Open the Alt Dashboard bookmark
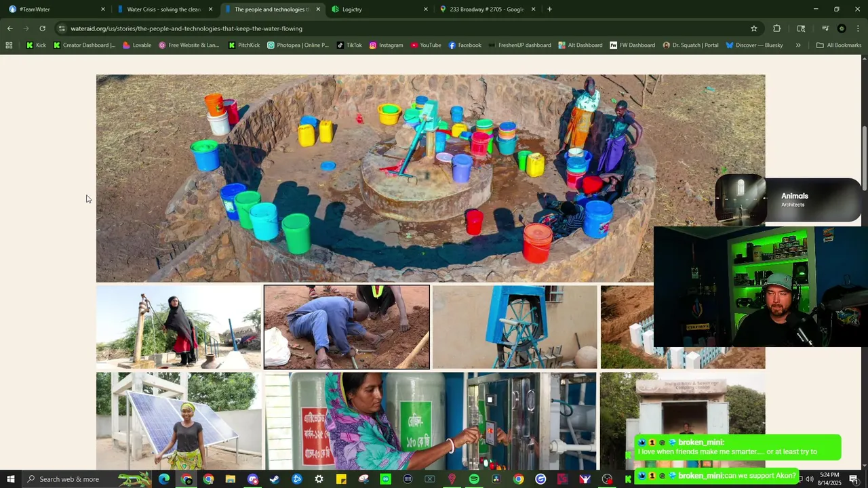Screen dimensions: 868x488 point(580,45)
